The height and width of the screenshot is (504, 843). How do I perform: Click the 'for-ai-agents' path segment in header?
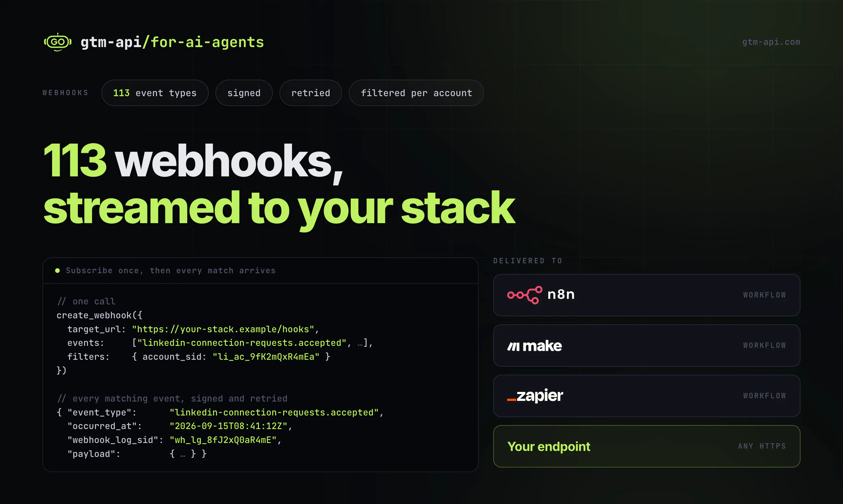(207, 42)
